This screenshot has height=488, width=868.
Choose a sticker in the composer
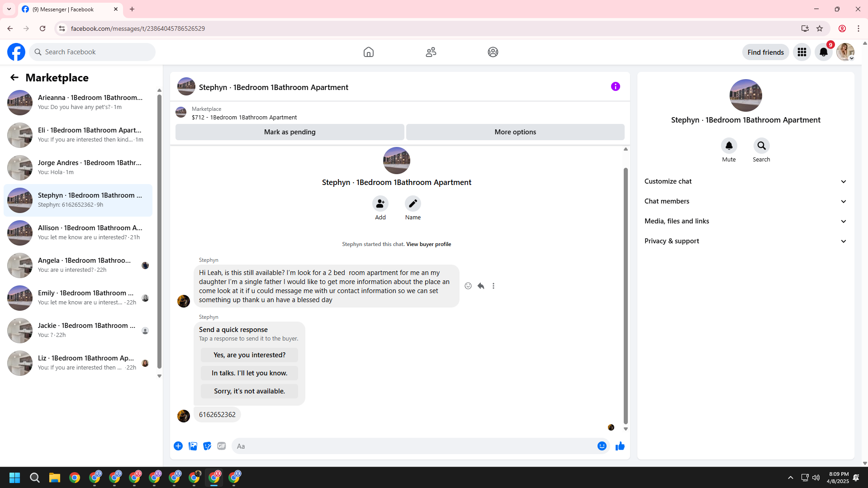tap(207, 446)
